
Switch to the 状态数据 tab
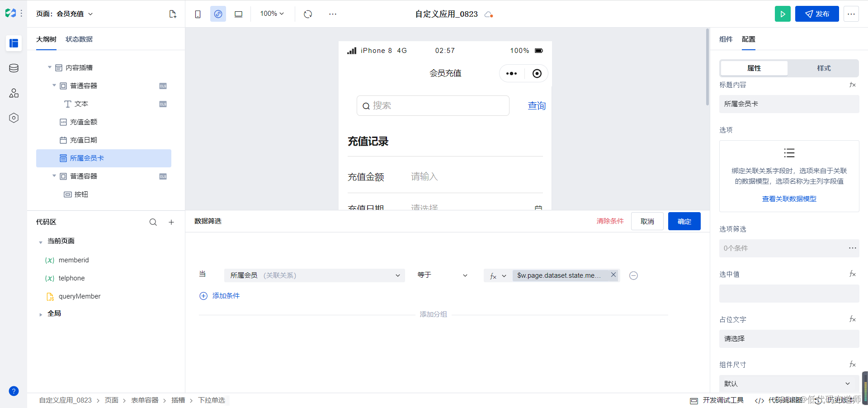[79, 39]
